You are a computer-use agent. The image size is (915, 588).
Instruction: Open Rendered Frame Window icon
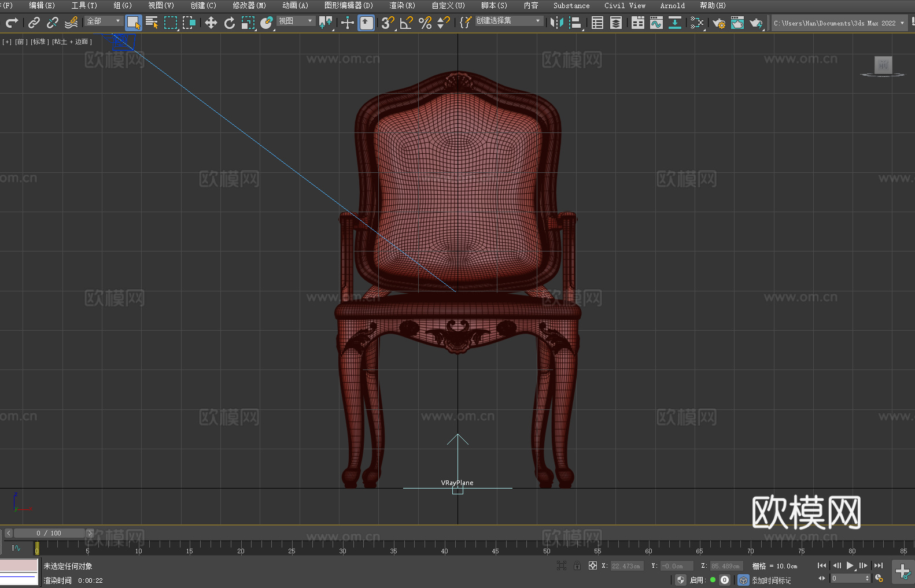point(737,23)
